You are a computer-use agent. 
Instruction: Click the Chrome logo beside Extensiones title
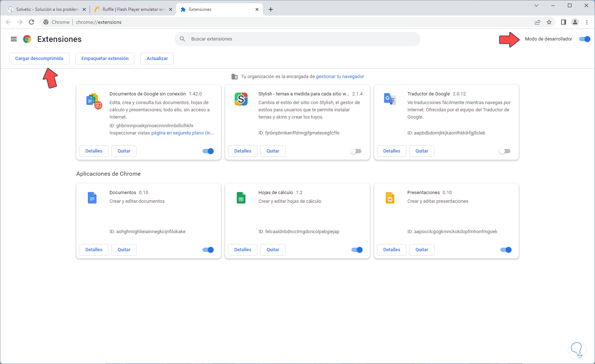[x=27, y=39]
